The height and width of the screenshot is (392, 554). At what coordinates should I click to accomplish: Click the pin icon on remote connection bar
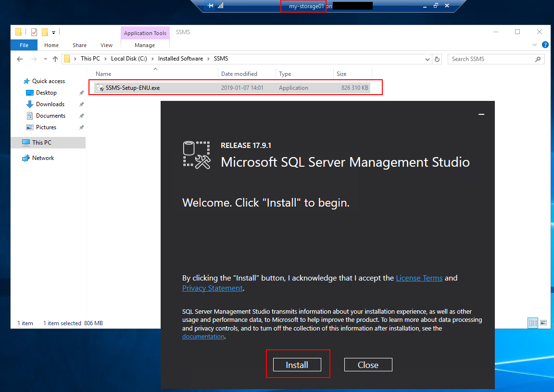point(210,6)
